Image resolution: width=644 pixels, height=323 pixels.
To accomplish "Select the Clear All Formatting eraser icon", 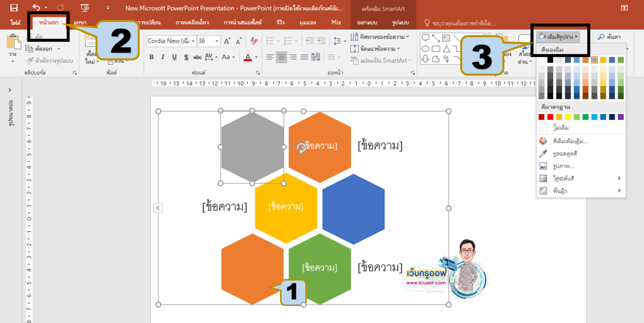I will pos(254,41).
